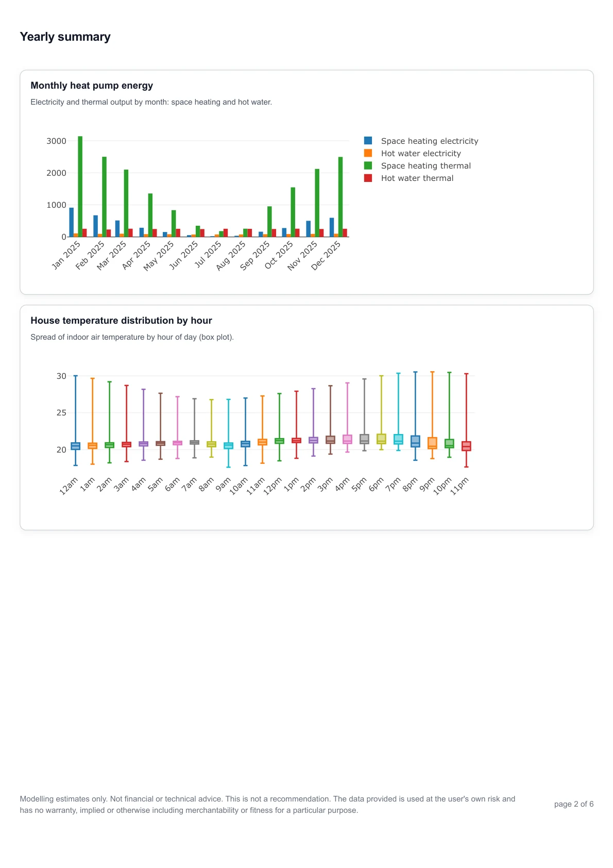Select the Apr 2025 green thermal bar
Screen dimensions: 613x868
[150, 215]
